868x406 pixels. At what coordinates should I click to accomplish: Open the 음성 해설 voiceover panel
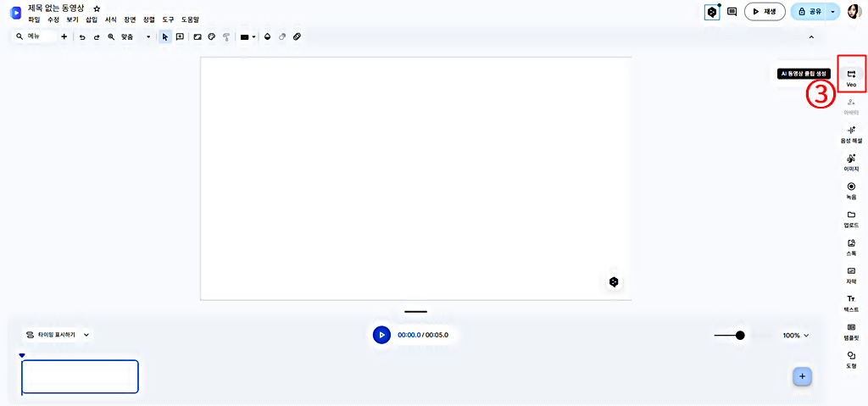851,135
